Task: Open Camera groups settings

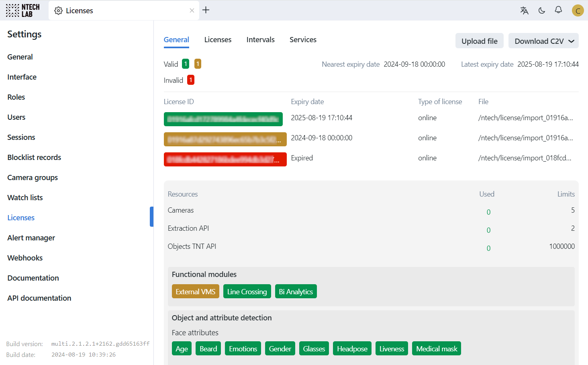Action: (33, 178)
